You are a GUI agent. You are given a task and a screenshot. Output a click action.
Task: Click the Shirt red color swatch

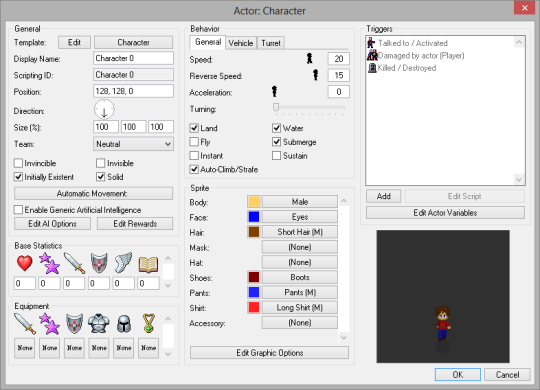click(254, 307)
